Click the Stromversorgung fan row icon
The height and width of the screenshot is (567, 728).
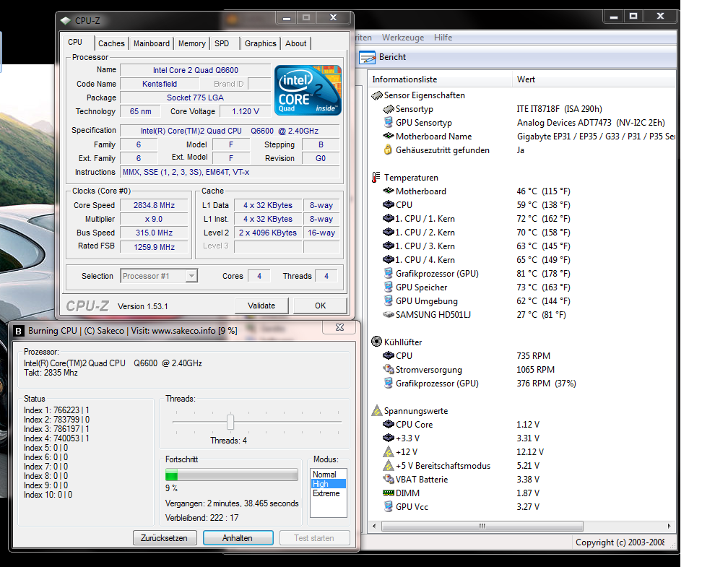point(388,369)
